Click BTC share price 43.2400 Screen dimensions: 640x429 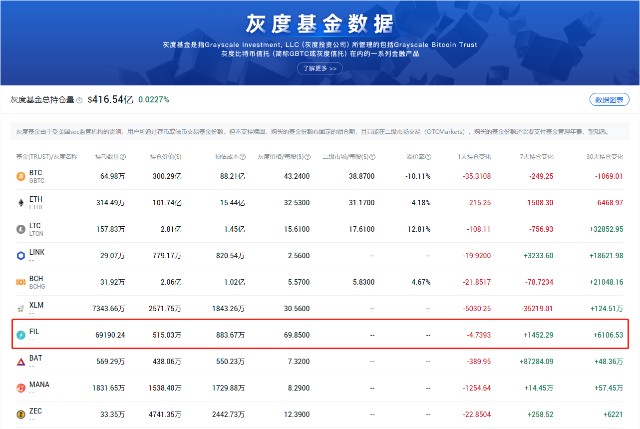[x=297, y=176]
